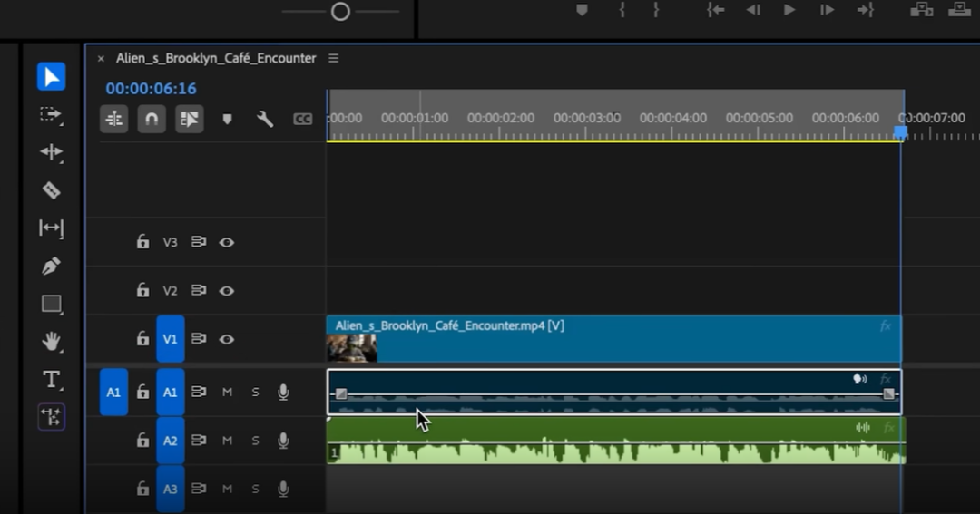
Task: Click the Add Marker button in timeline
Action: point(227,119)
